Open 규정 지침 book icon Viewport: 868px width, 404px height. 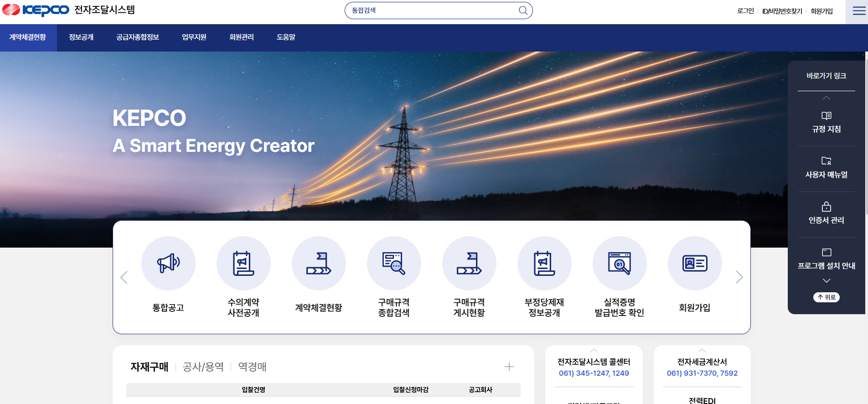(x=826, y=116)
